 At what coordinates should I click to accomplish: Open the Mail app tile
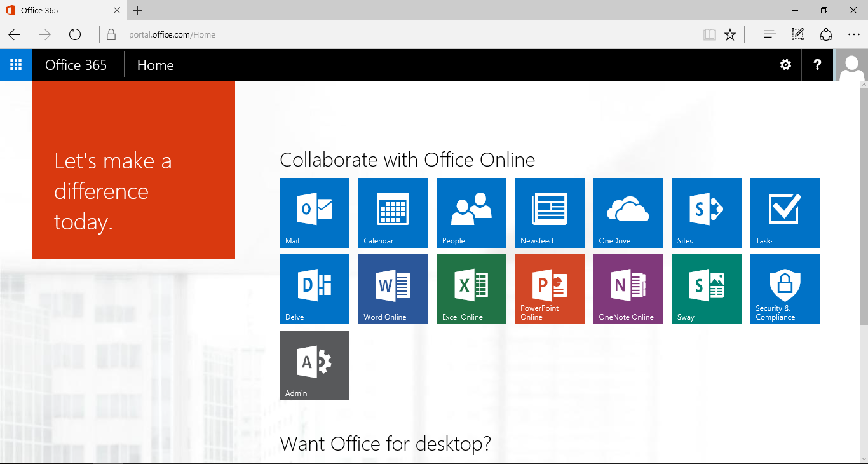[315, 212]
